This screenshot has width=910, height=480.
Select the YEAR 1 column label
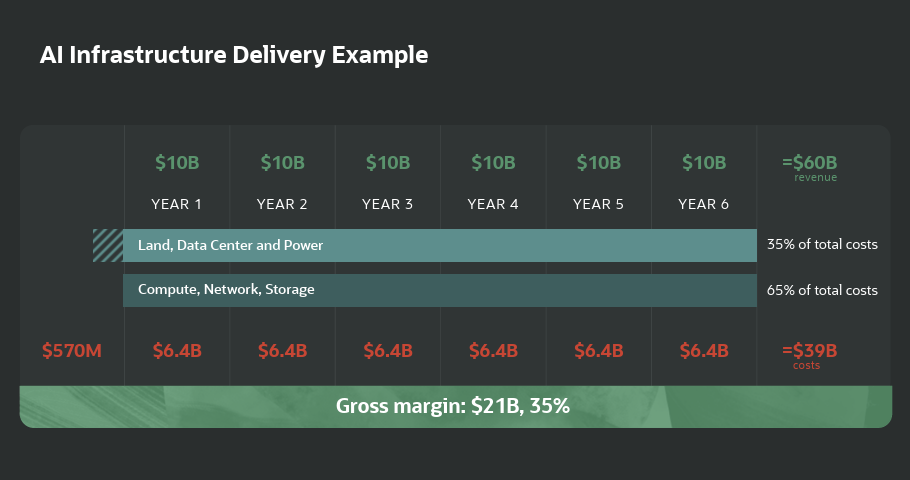pos(177,204)
